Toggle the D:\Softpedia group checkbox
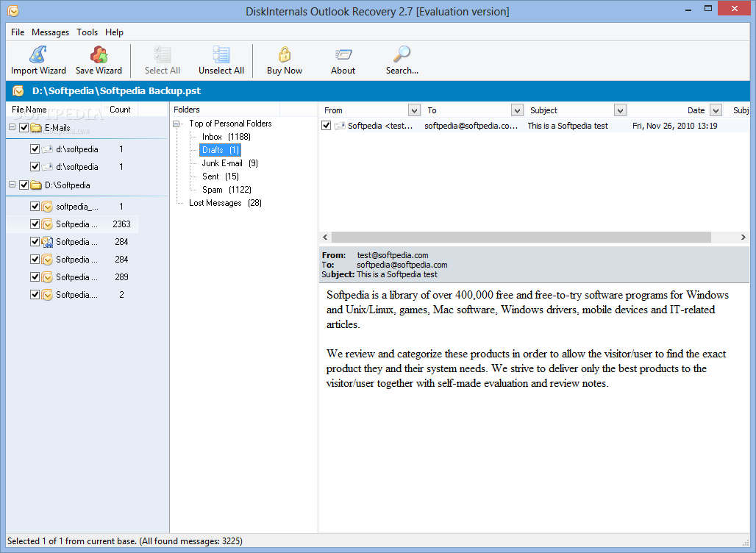Viewport: 756px width, 553px height. [24, 185]
